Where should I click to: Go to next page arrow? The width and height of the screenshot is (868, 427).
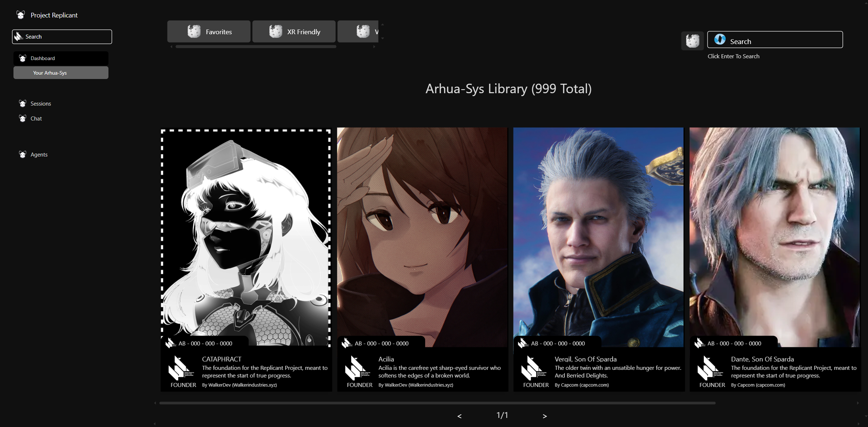544,416
